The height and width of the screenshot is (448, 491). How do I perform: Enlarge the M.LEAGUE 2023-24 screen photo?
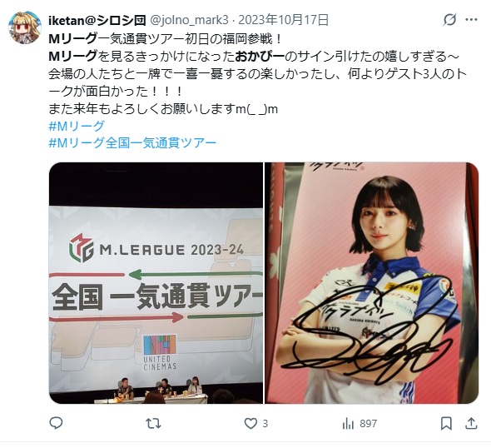156,283
